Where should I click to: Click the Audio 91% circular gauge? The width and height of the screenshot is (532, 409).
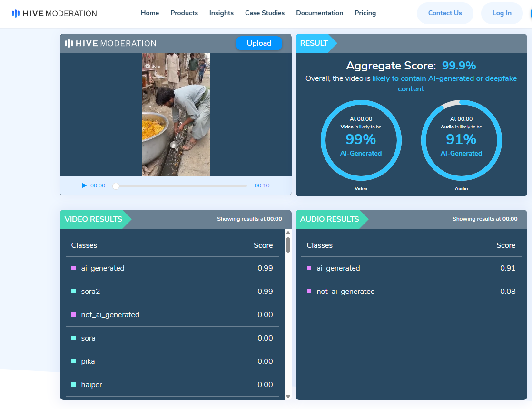point(461,140)
